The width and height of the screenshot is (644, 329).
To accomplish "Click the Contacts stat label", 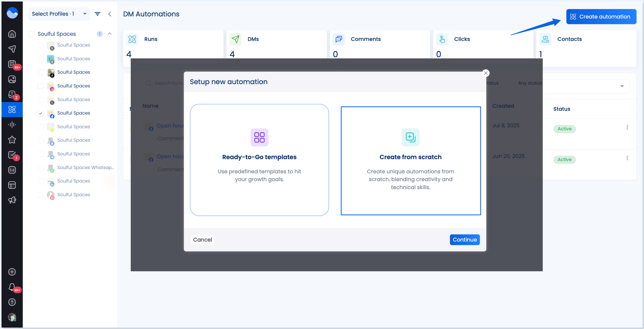I will click(569, 39).
